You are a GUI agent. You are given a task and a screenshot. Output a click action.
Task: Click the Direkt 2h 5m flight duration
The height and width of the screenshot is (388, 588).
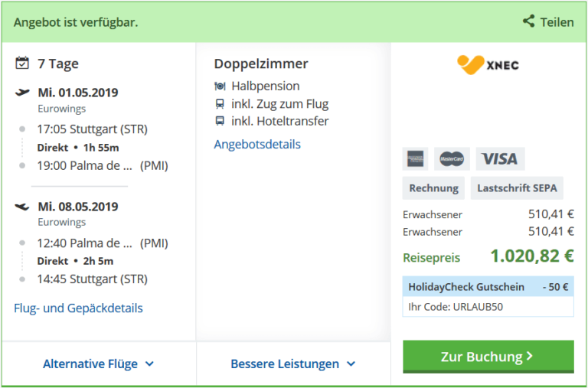coord(75,261)
